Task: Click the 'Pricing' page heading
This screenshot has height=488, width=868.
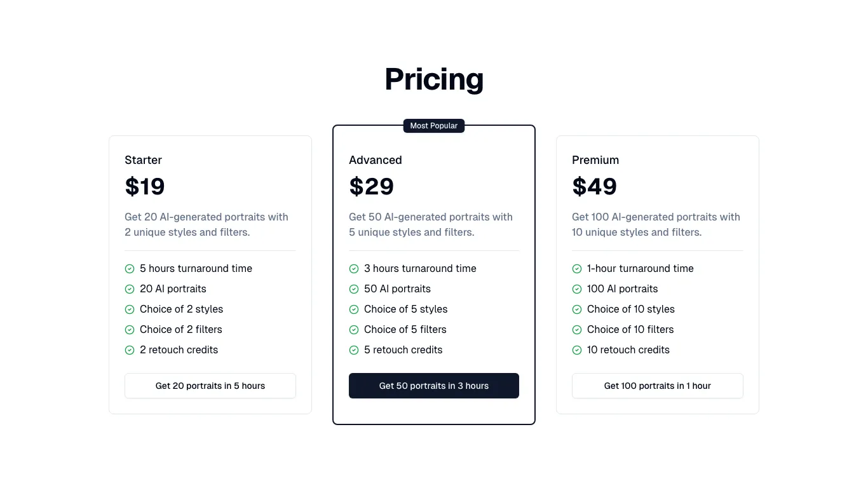Action: (434, 79)
